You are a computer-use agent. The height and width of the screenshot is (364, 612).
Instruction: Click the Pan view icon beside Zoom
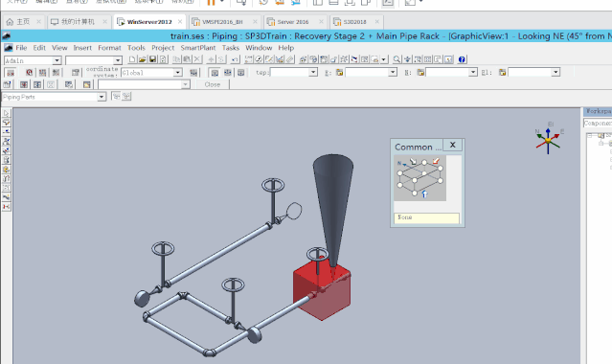click(407, 59)
